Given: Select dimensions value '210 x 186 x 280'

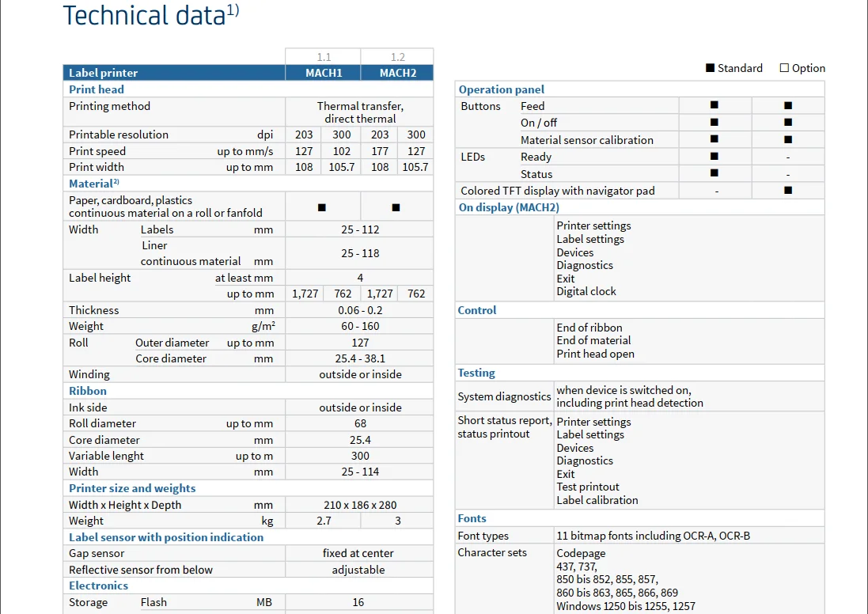Looking at the screenshot, I should pyautogui.click(x=360, y=505).
